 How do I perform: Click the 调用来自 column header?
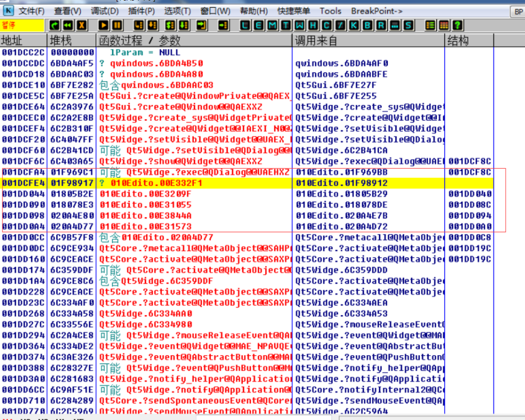coord(317,40)
